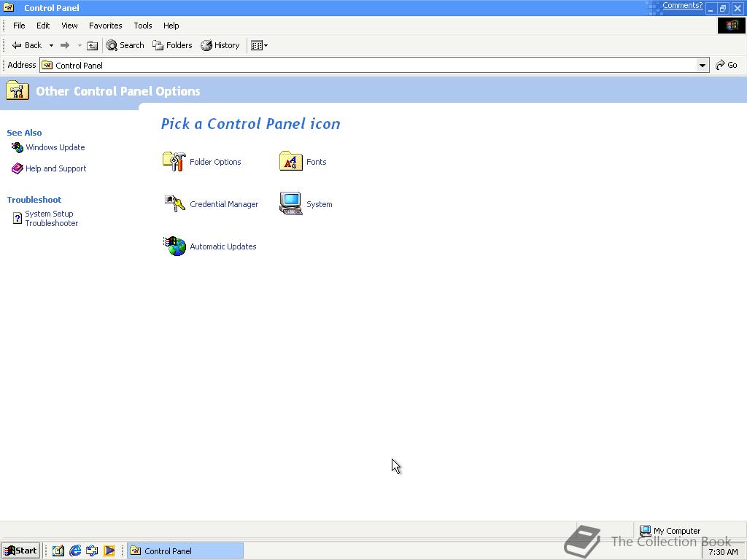Open the Automatic Updates globe icon
The width and height of the screenshot is (747, 560).
tap(174, 246)
